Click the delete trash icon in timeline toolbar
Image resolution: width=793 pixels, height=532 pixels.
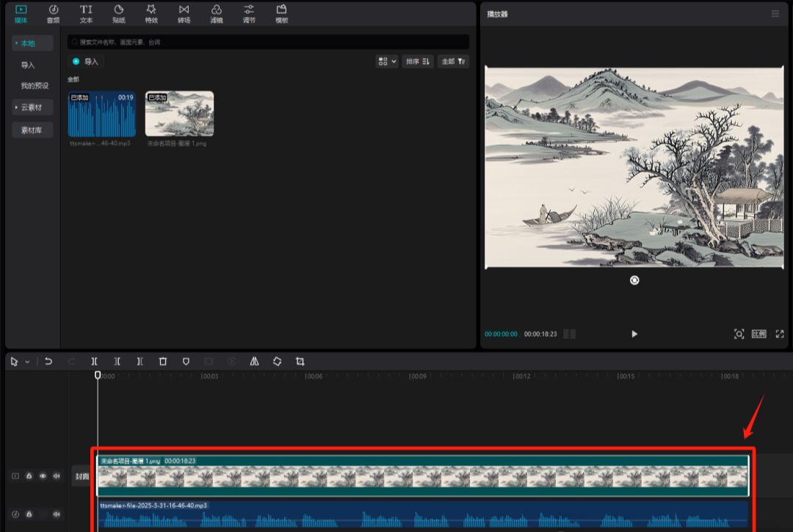163,362
